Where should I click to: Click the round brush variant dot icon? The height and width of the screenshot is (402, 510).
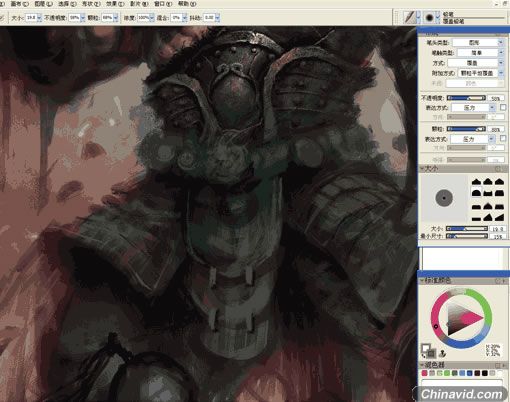click(x=429, y=17)
